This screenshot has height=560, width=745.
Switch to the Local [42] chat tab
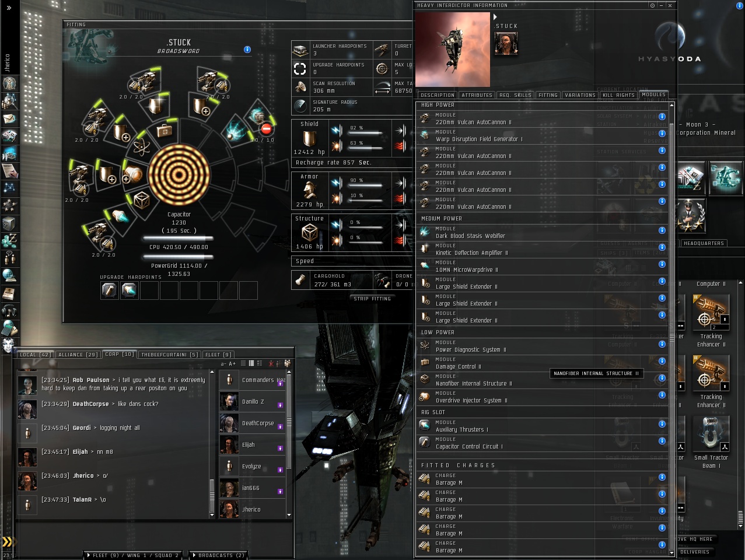pos(35,355)
